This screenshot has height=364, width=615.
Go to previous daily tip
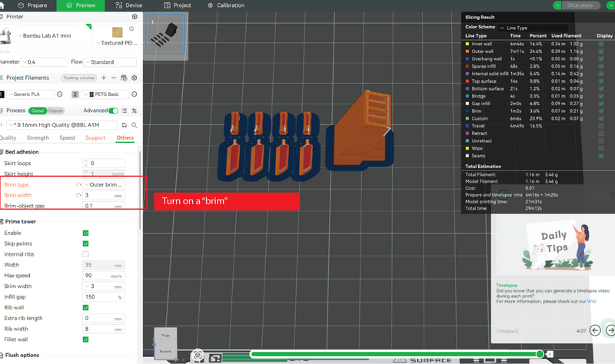pos(595,331)
